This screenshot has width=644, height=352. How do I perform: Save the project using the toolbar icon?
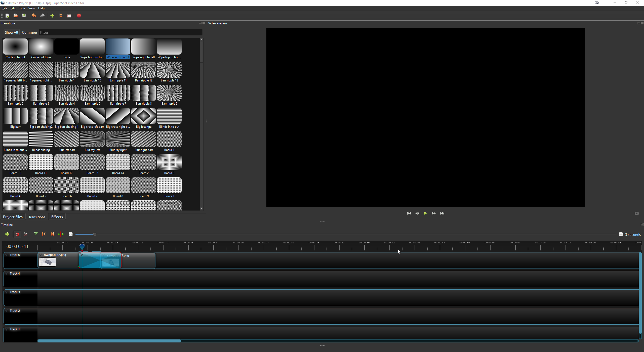tap(24, 16)
